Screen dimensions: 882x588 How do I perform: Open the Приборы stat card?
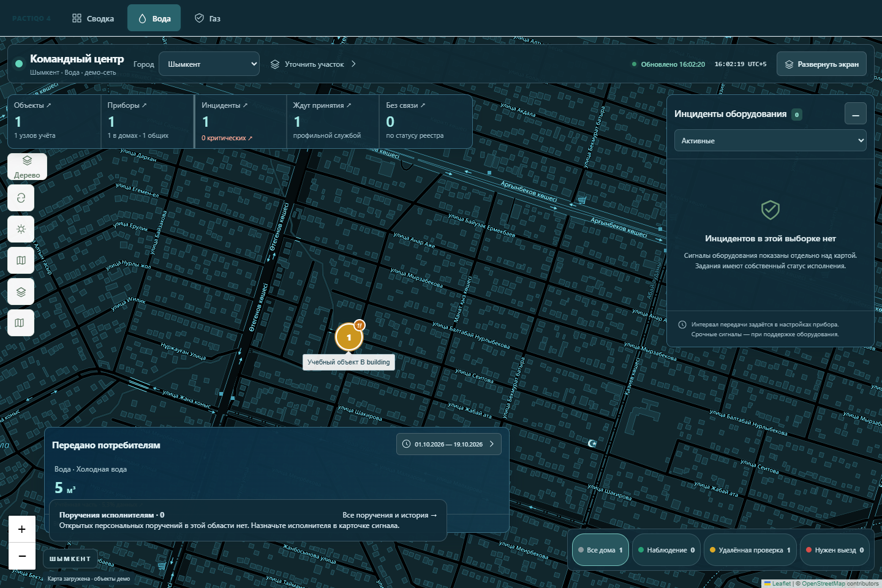pyautogui.click(x=147, y=121)
